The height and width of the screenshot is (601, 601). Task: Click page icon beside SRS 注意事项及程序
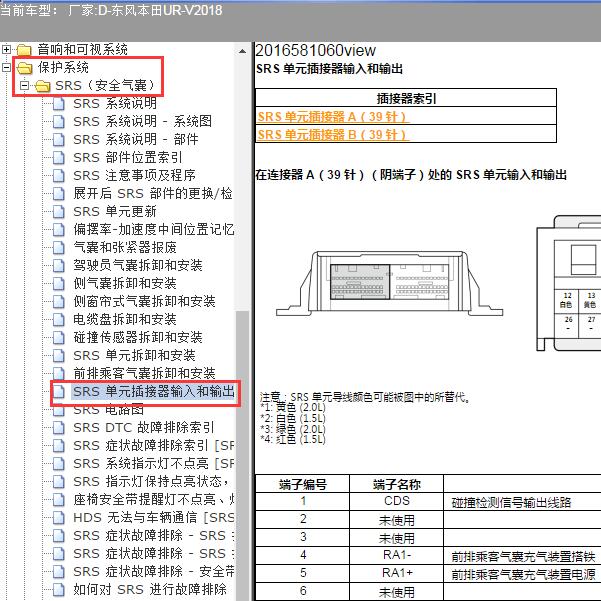click(59, 176)
